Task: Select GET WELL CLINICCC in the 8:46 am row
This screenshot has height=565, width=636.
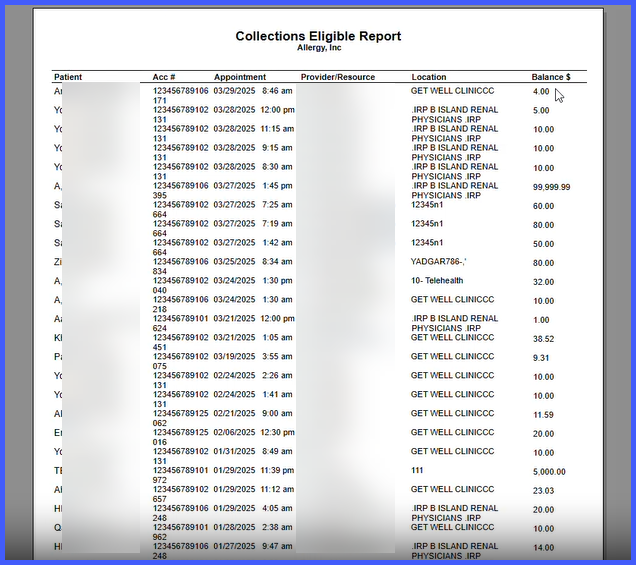Action: click(452, 91)
